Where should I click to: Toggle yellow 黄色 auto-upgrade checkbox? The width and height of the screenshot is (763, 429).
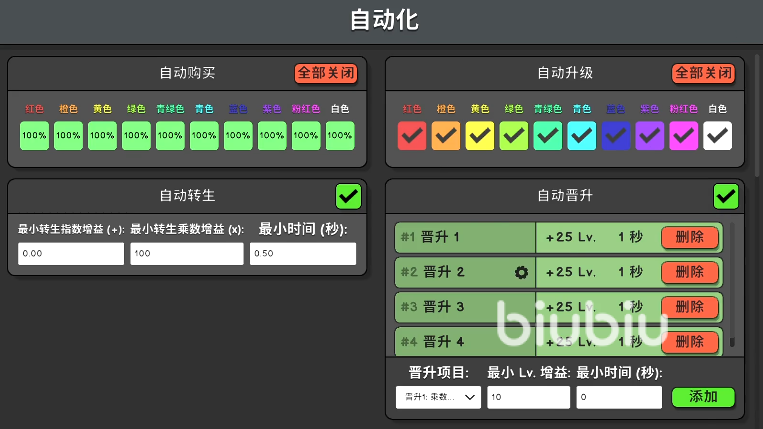point(480,135)
